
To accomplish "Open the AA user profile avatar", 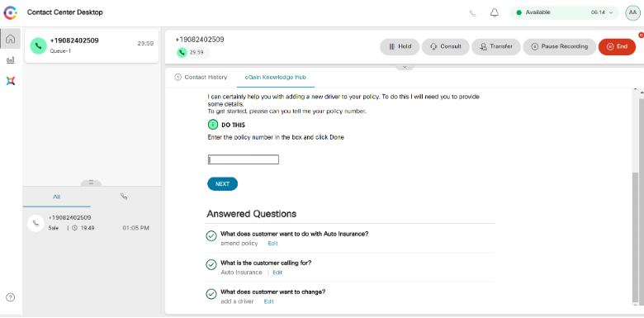I will point(632,12).
